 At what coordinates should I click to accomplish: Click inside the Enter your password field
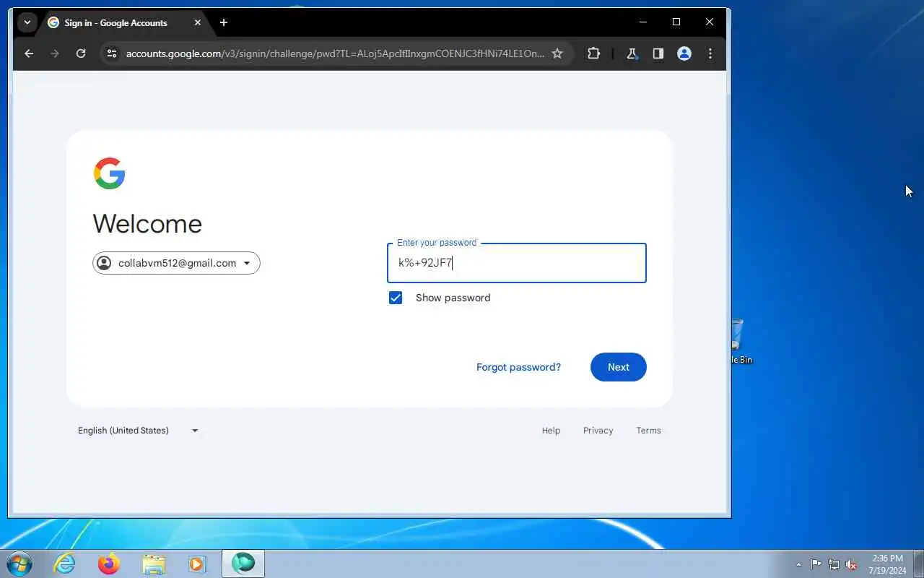(517, 263)
